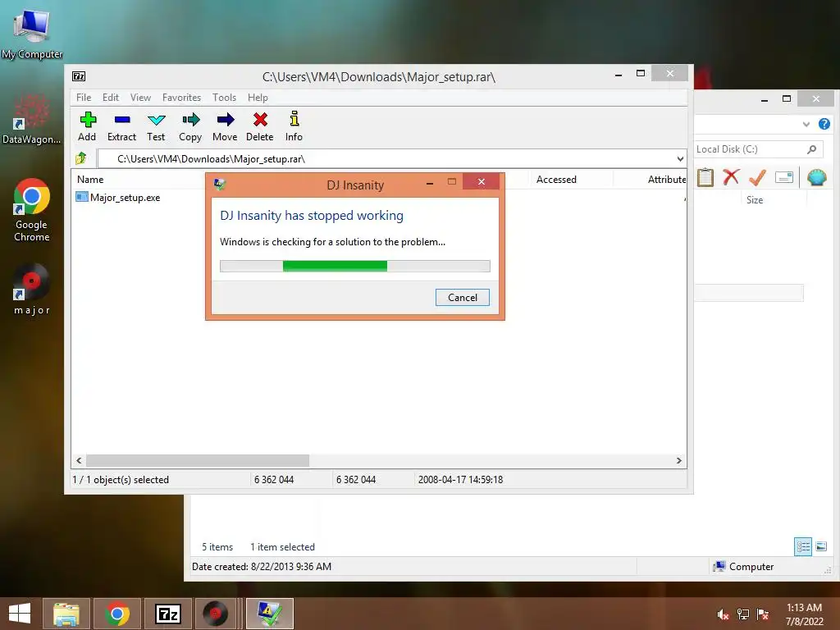
Task: Click the rename icon in Explorer ribbon
Action: click(x=783, y=177)
